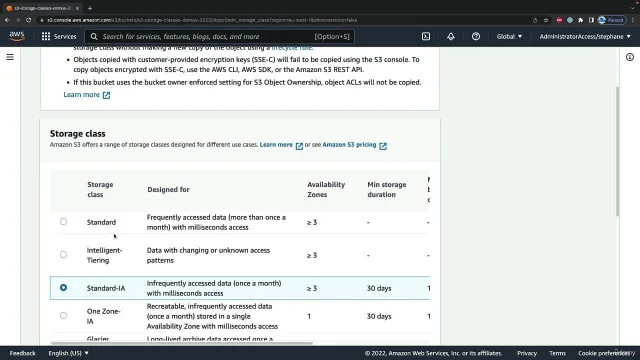The height and width of the screenshot is (360, 640).
Task: Open the browser tab list chevron
Action: [632, 8]
